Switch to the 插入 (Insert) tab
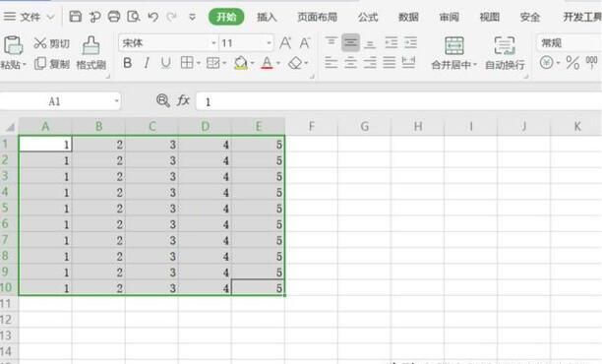The height and width of the screenshot is (364, 602). pos(267,17)
